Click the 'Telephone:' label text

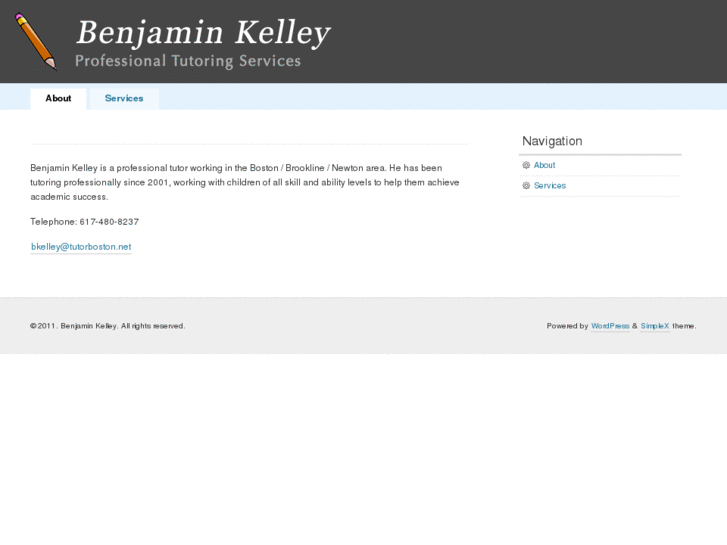[53, 221]
